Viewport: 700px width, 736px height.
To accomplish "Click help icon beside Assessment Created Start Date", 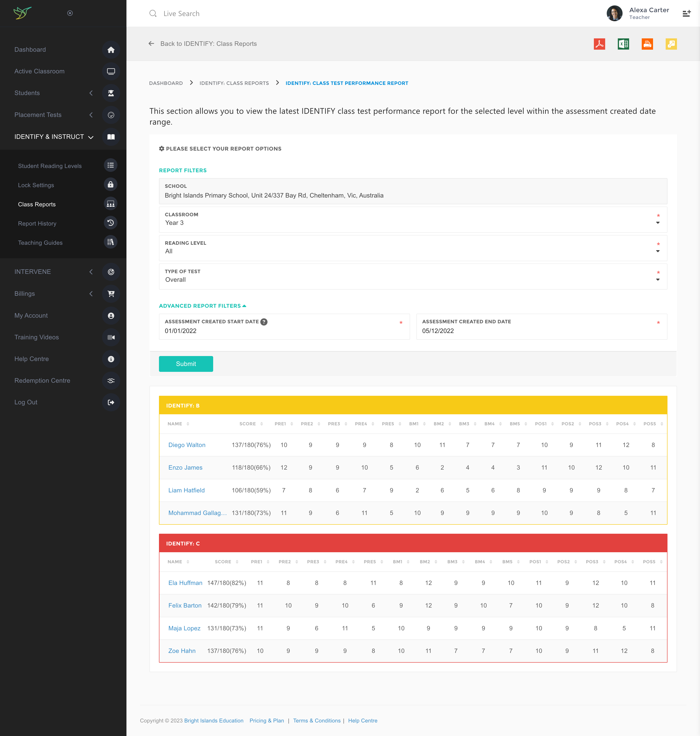I will pos(264,322).
